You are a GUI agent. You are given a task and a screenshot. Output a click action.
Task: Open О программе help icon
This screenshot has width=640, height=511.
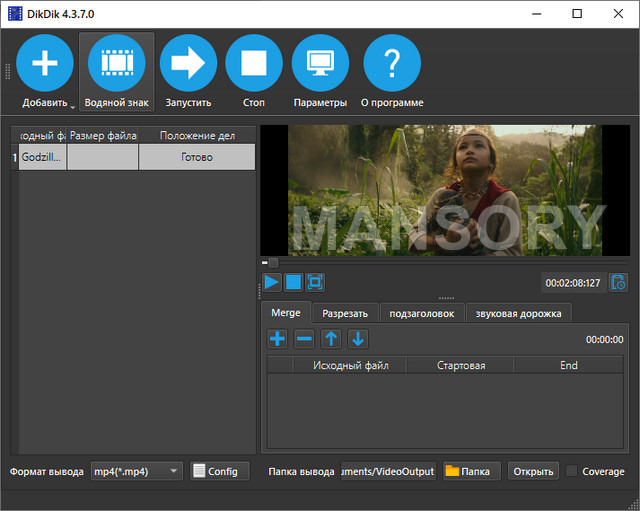click(391, 63)
